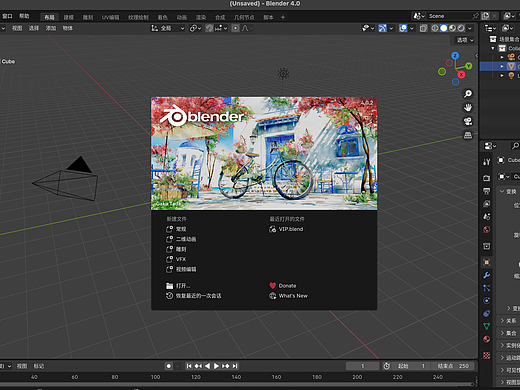520x390 pixels.
Task: Collapse the Collection tree in outliner
Action: 493,48
